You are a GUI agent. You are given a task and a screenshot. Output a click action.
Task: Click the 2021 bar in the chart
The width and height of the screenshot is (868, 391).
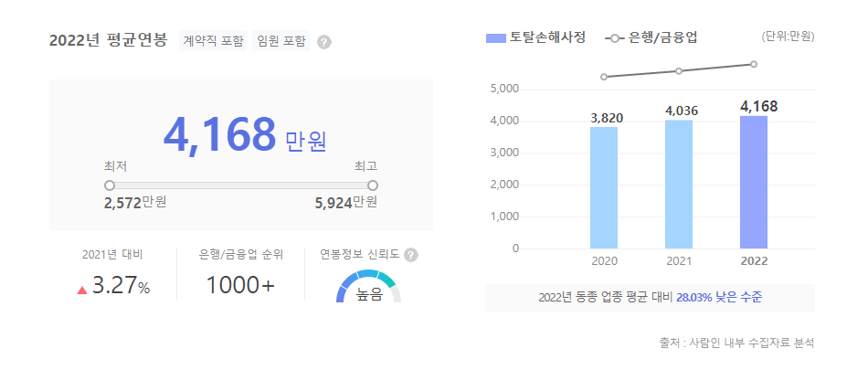679,185
